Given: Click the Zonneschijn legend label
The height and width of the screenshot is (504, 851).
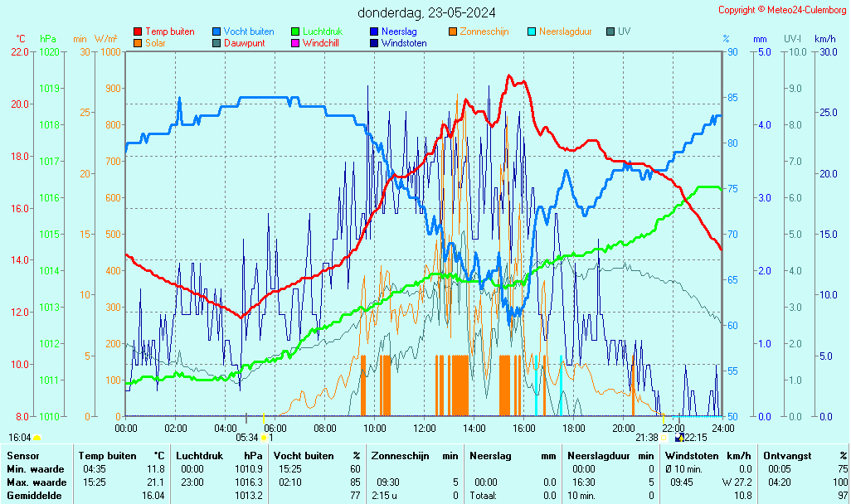Looking at the screenshot, I should click(484, 31).
